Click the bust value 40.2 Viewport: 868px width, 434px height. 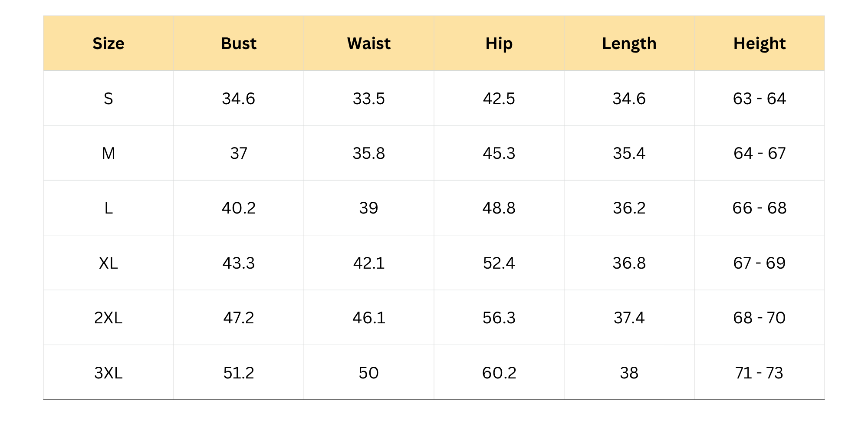tap(239, 208)
